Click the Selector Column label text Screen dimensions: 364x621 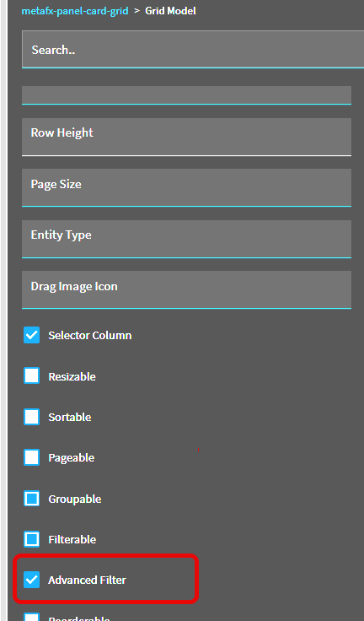[90, 335]
